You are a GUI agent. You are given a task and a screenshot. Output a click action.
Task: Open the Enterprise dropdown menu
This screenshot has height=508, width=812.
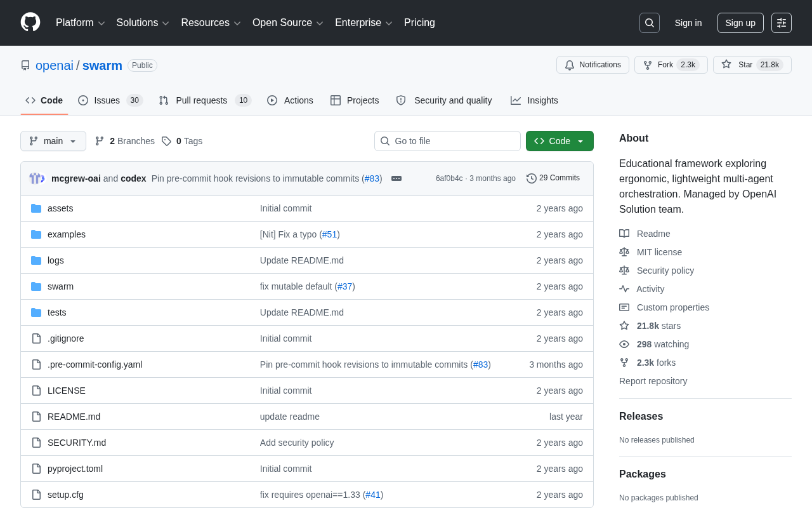click(363, 23)
